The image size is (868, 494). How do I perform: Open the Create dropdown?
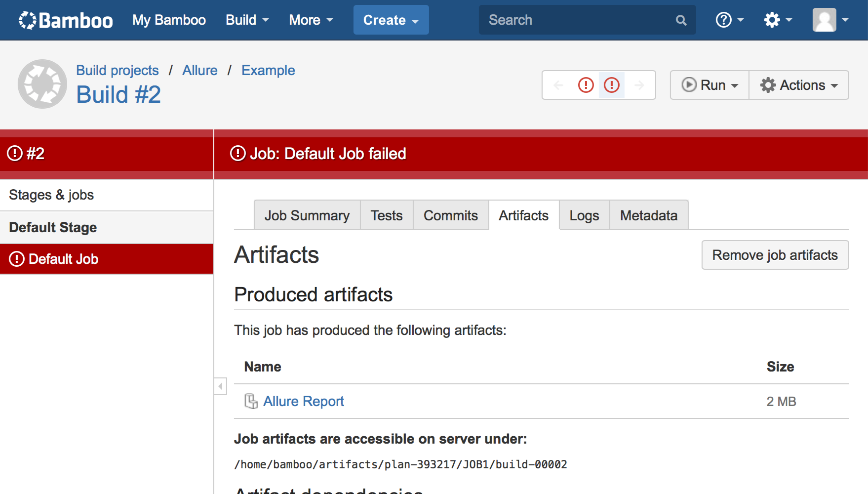point(391,20)
